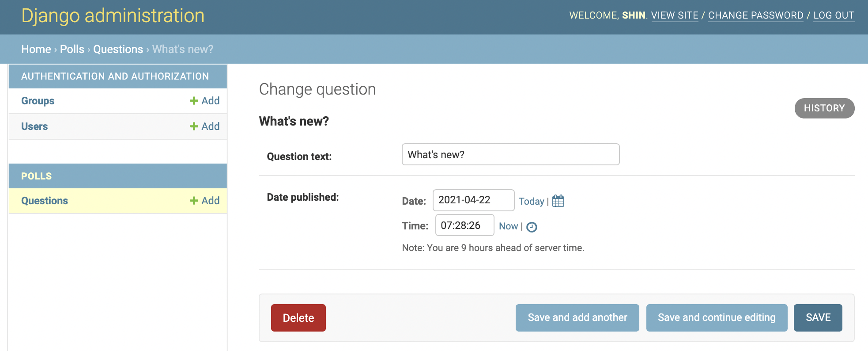868x351 pixels.
Task: Click into the Date input field
Action: 473,200
